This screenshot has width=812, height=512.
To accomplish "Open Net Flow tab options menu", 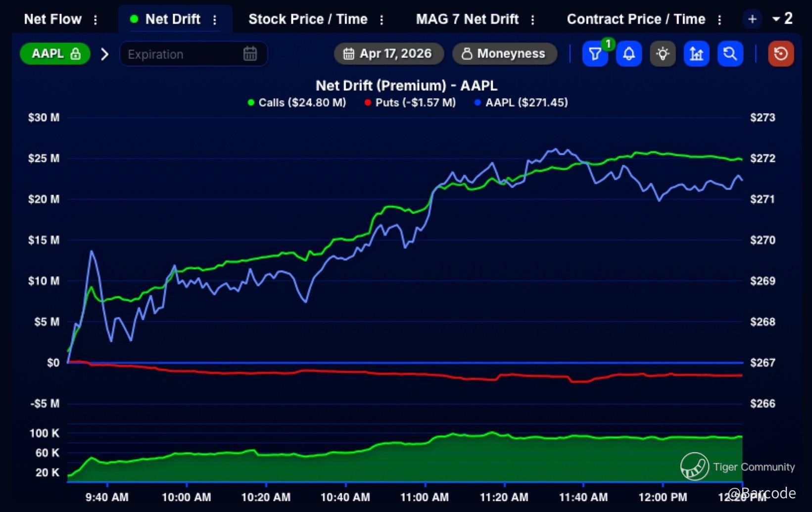I will 96,20.
